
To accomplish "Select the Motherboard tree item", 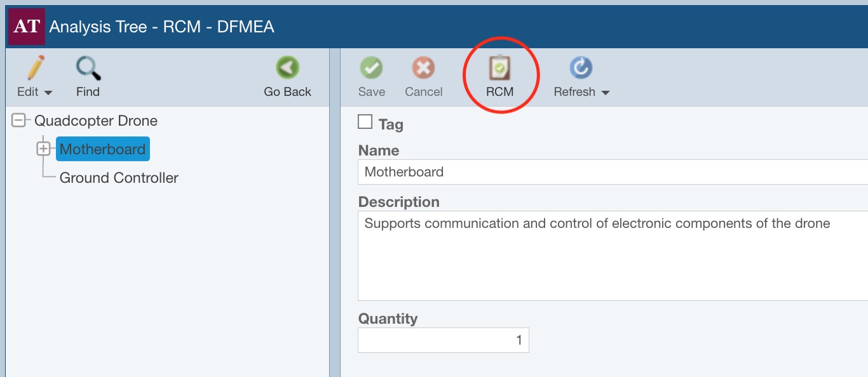I will (x=102, y=149).
